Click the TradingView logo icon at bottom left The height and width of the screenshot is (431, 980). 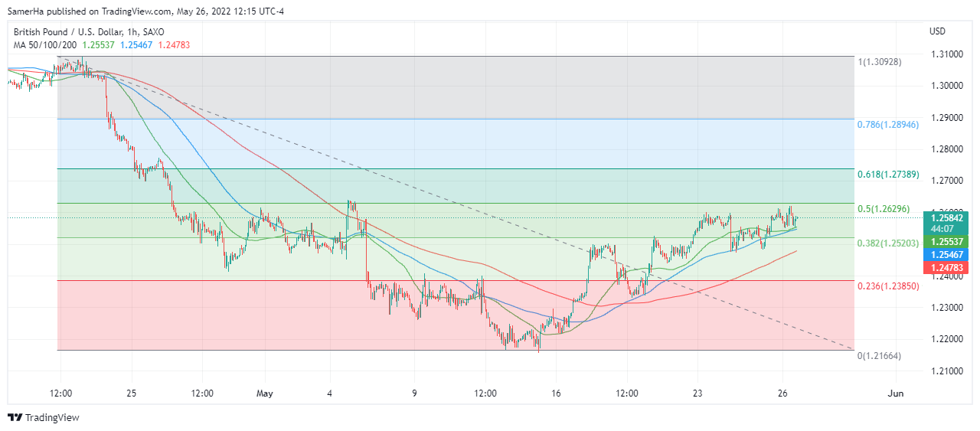15,418
